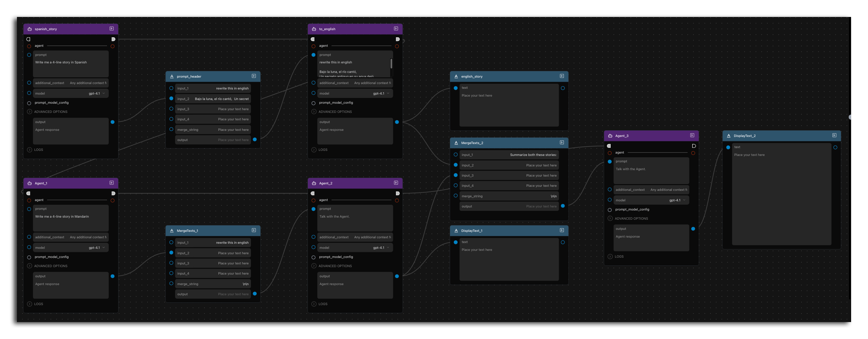Click run icon on Agent_3 node

tap(692, 136)
